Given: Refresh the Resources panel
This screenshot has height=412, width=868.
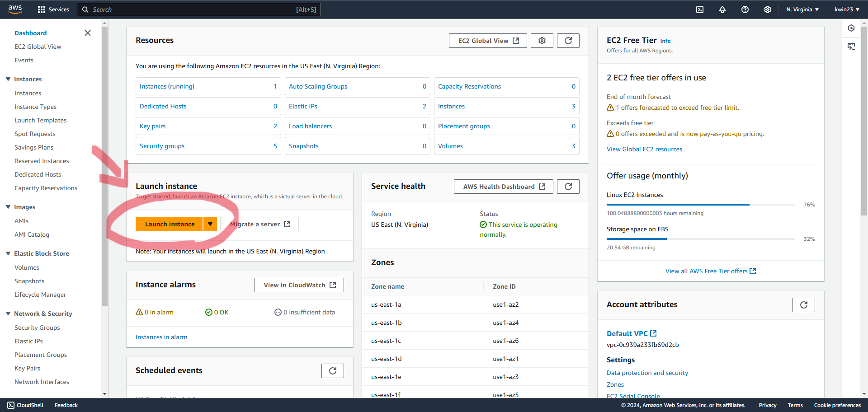Looking at the screenshot, I should tap(568, 41).
